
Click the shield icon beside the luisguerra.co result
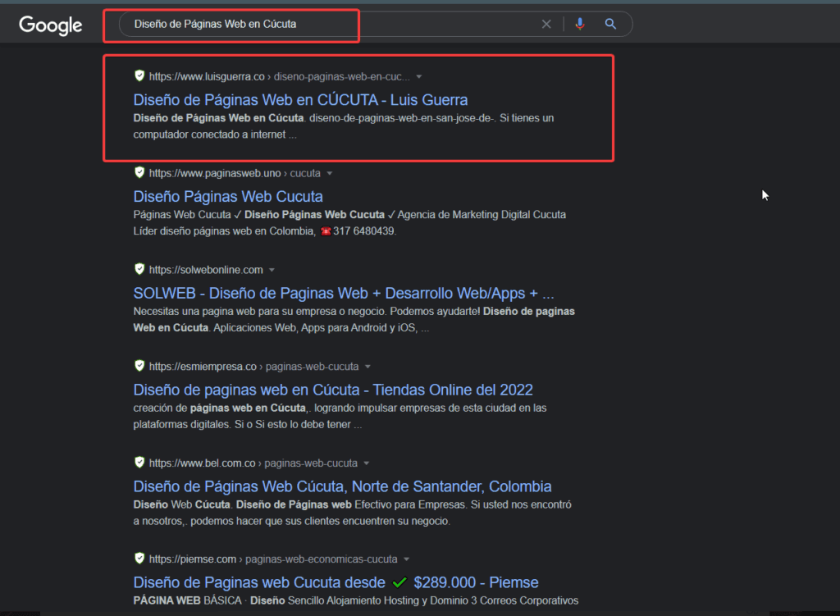(139, 75)
